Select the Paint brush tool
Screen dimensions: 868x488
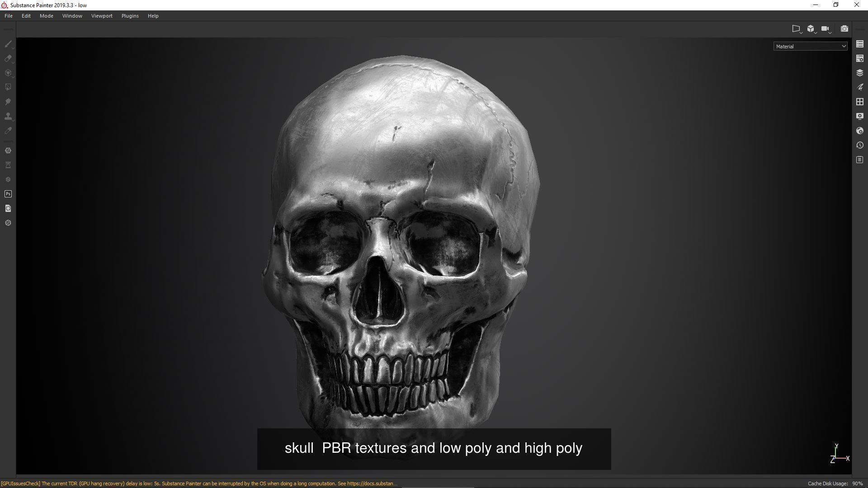click(8, 44)
